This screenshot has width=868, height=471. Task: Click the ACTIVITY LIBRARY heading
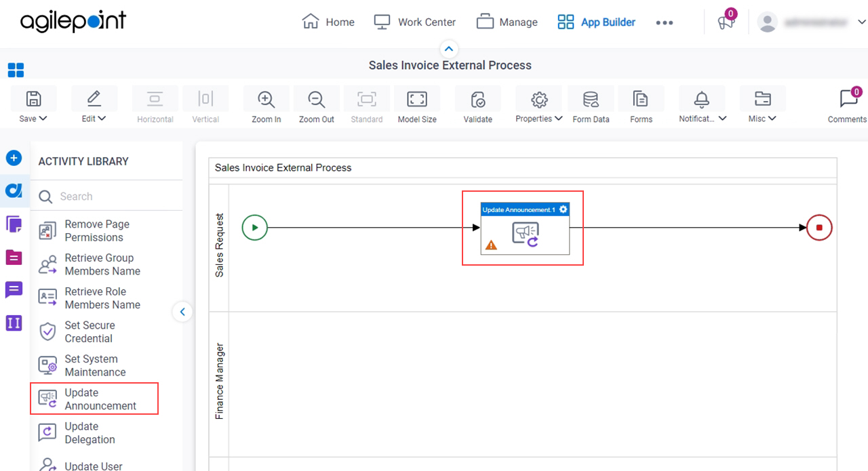tap(83, 161)
